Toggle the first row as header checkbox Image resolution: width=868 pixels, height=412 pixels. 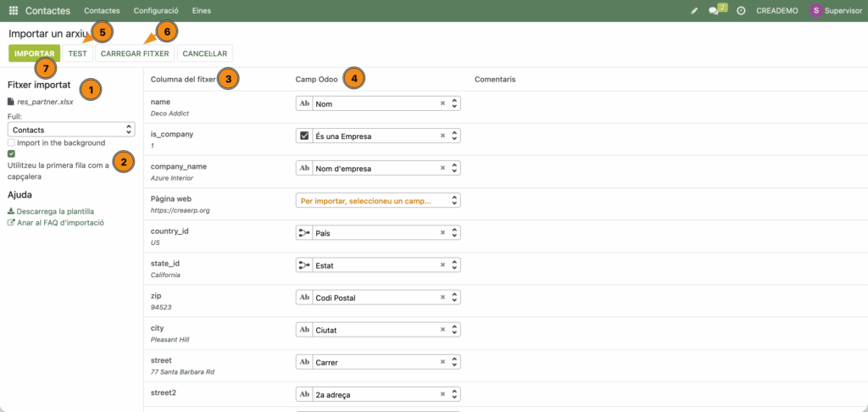[12, 154]
